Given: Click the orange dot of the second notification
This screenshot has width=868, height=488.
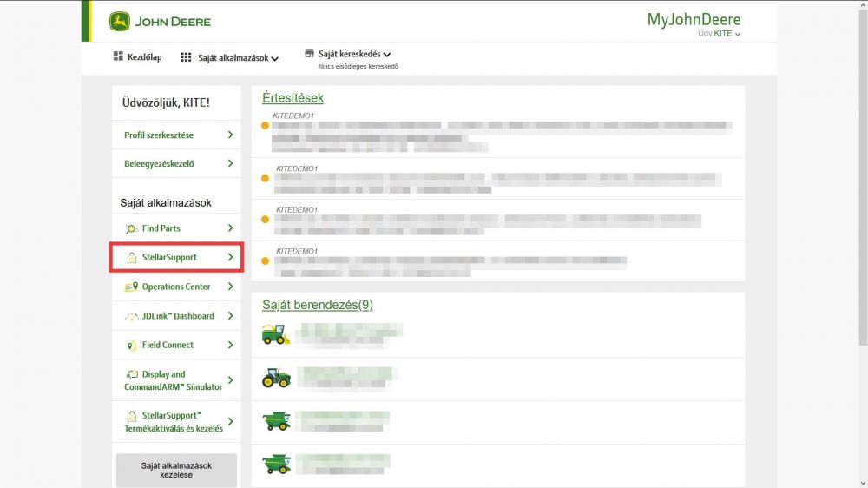Looking at the screenshot, I should (x=265, y=178).
